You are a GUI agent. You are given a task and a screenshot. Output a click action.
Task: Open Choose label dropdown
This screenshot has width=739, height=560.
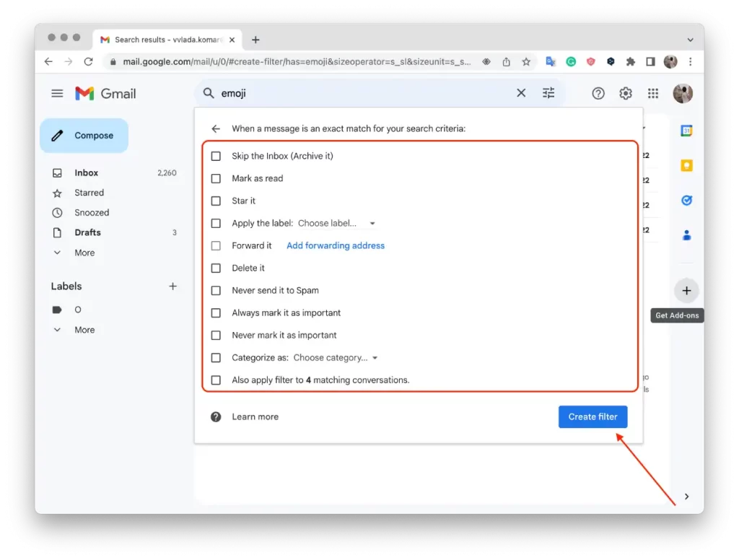336,224
